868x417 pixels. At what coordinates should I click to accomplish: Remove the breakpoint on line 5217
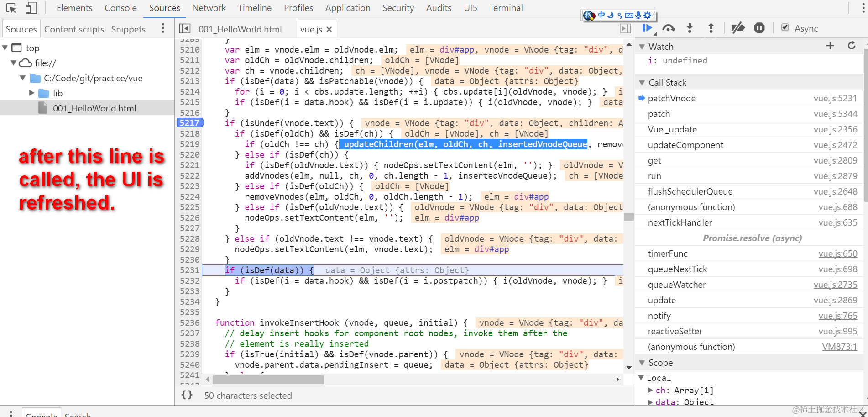tap(190, 123)
